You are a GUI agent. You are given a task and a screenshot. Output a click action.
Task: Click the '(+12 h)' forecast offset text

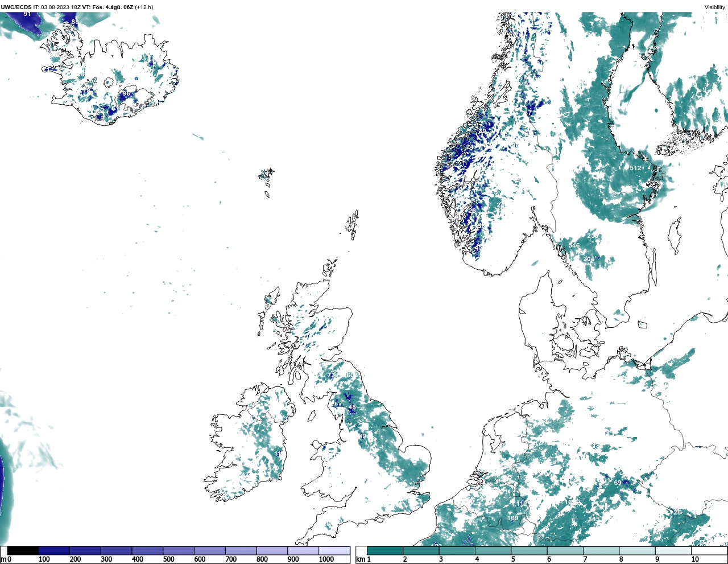tap(144, 7)
